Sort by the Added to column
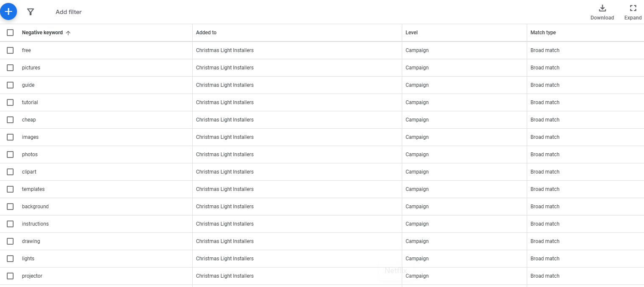 click(x=206, y=33)
